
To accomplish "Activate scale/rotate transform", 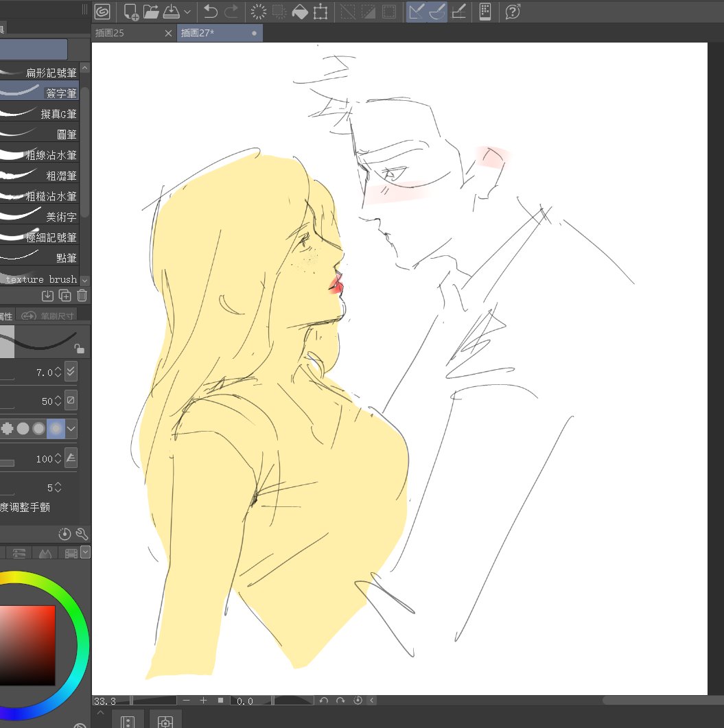I will 320,12.
